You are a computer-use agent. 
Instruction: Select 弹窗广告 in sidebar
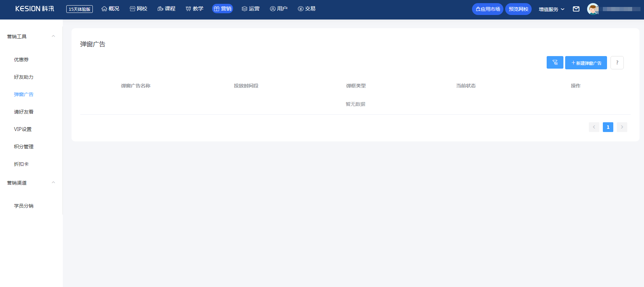tap(24, 94)
